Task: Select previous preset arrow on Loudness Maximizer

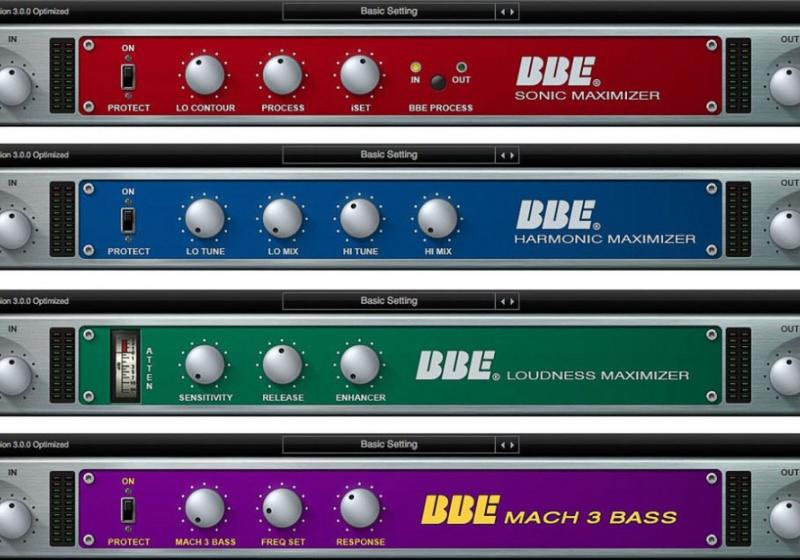Action: point(503,301)
